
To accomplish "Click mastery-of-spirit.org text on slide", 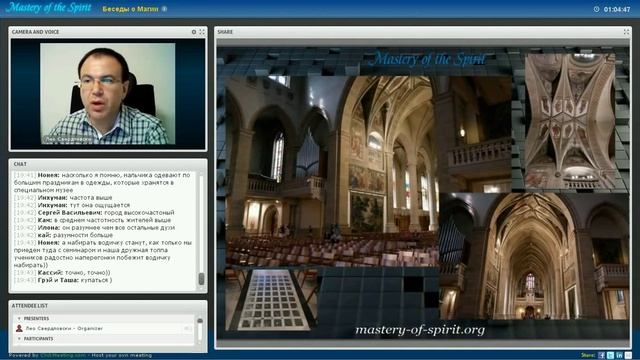I will coord(420,330).
